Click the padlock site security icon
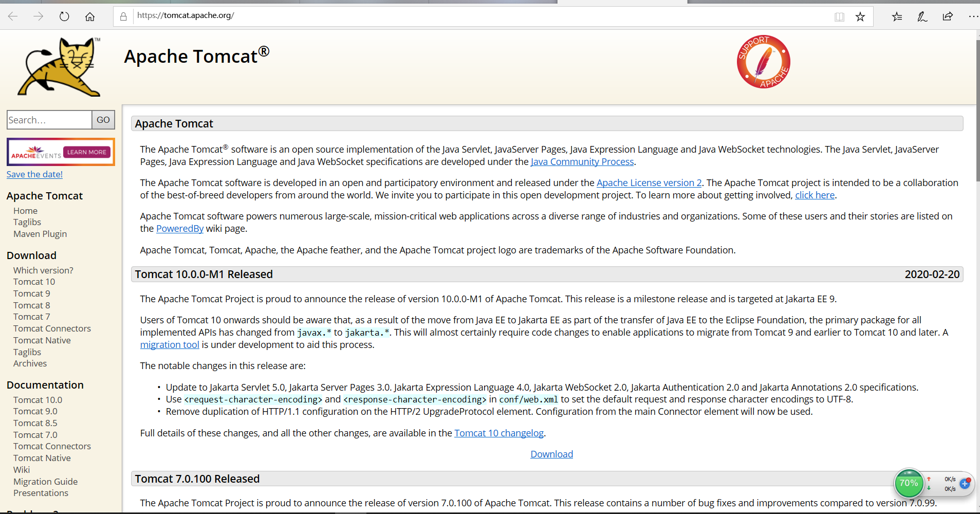The image size is (980, 514). pyautogui.click(x=123, y=16)
